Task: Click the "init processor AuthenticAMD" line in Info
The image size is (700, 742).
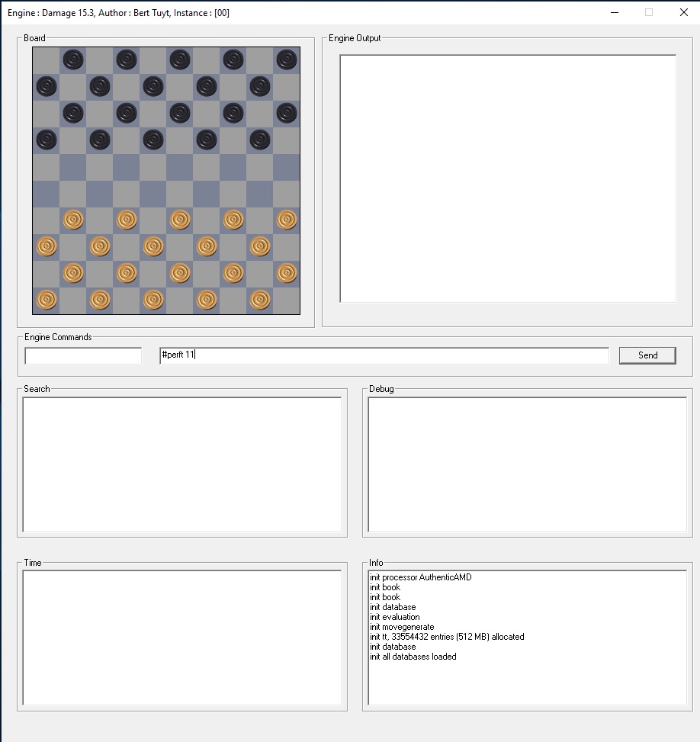Action: [x=421, y=577]
